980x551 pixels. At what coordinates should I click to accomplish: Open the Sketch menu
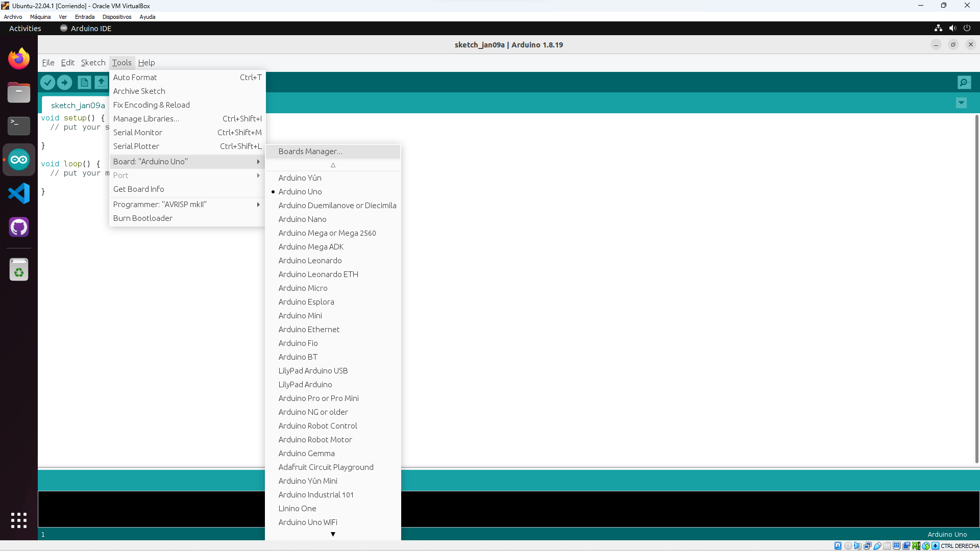pyautogui.click(x=93, y=63)
